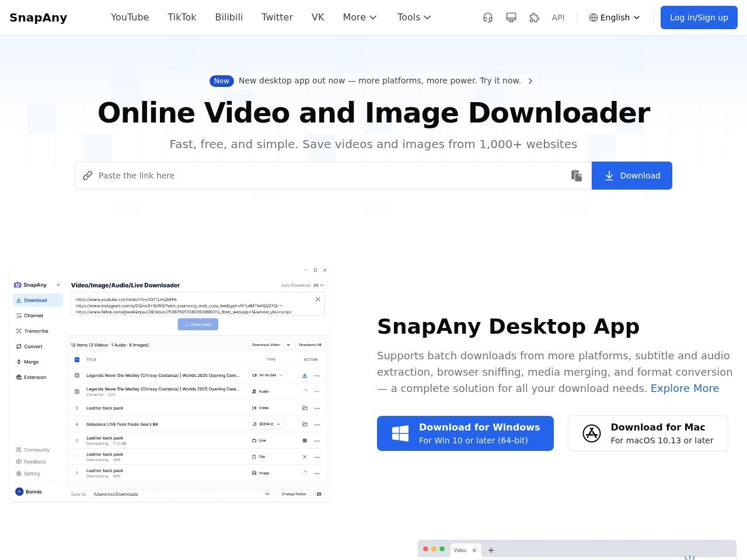Open the browser extension puzzle icon
The width and height of the screenshot is (747, 560).
(x=535, y=17)
